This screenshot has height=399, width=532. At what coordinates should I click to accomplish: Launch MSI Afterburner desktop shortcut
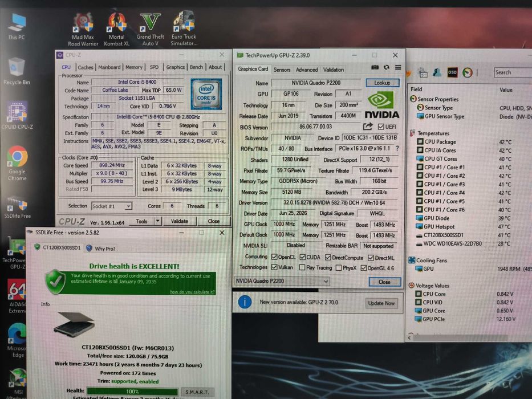point(17,382)
